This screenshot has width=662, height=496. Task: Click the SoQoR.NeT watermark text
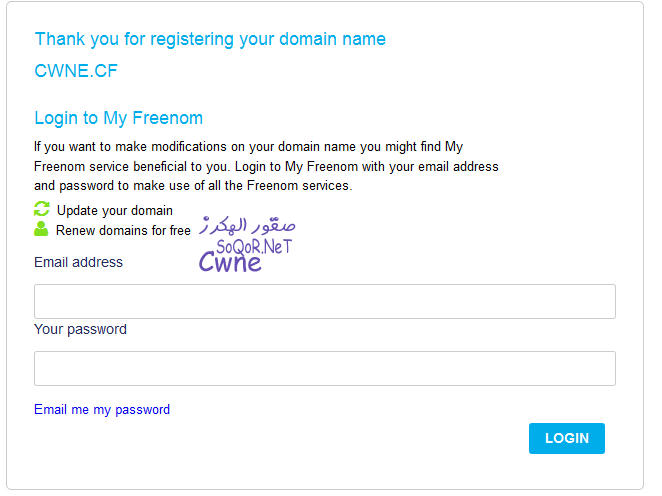tap(254, 247)
